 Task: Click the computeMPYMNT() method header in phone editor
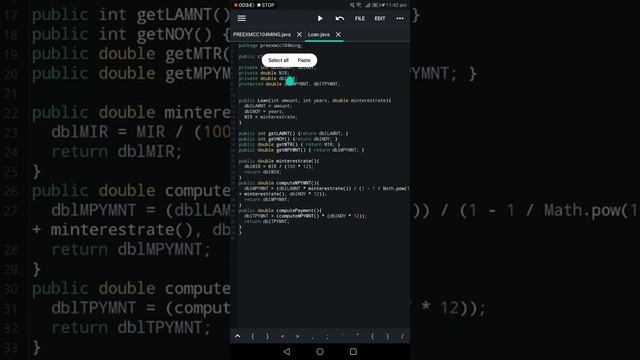(279, 183)
